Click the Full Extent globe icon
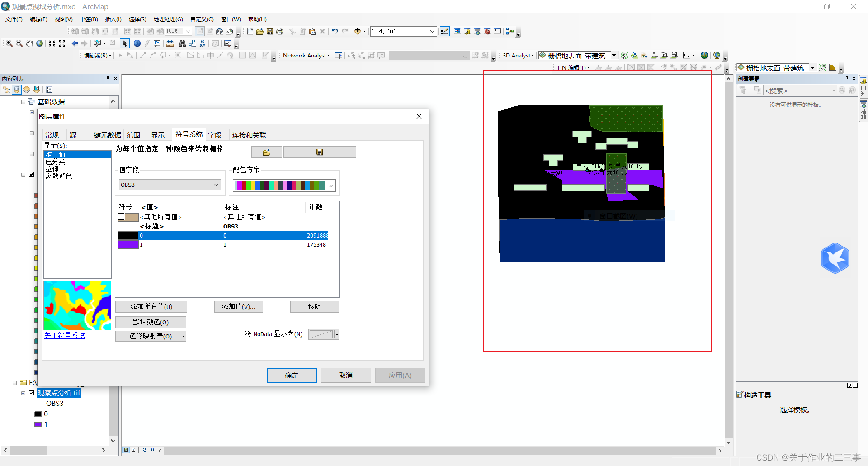Viewport: 868px width, 466px height. (40, 43)
